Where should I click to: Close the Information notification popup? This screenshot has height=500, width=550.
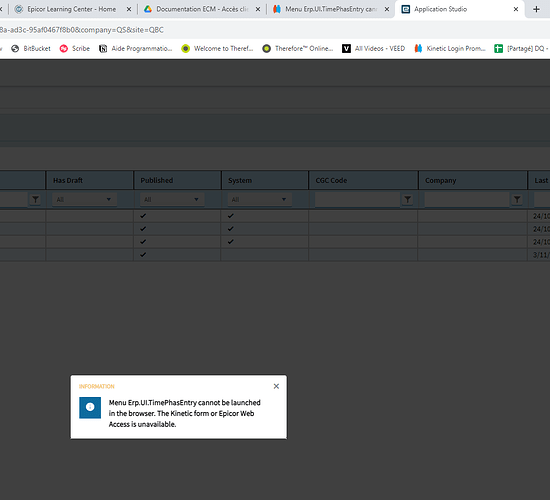tap(276, 386)
